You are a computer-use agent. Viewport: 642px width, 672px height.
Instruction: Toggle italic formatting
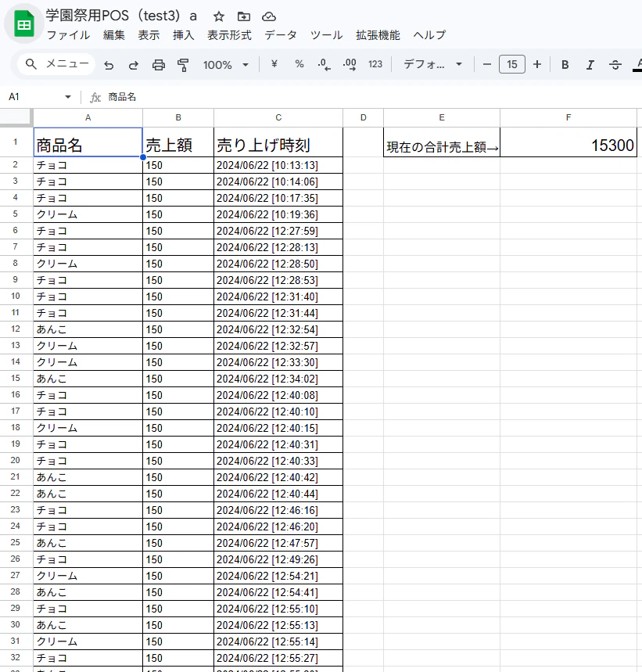[x=590, y=65]
